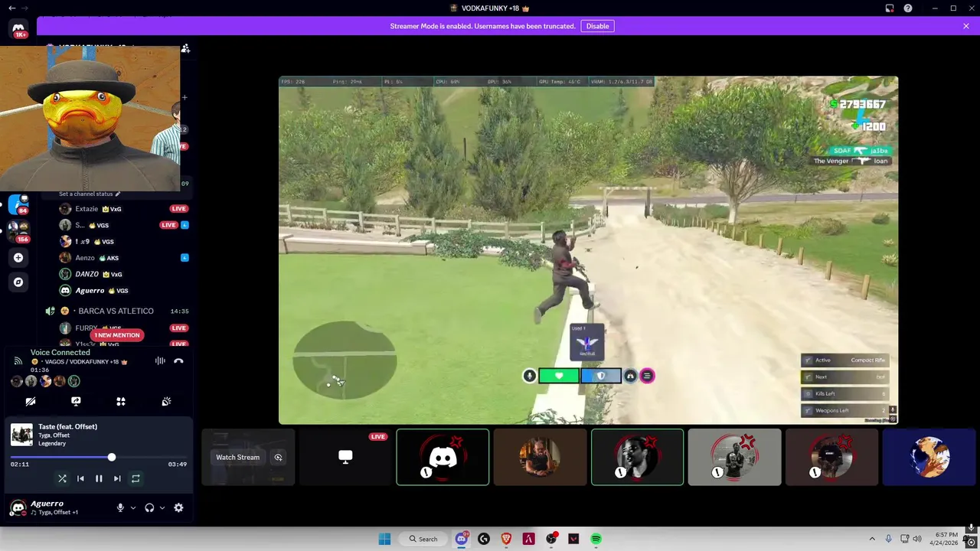
Task: Open Help icon in the title bar
Action: tap(908, 8)
